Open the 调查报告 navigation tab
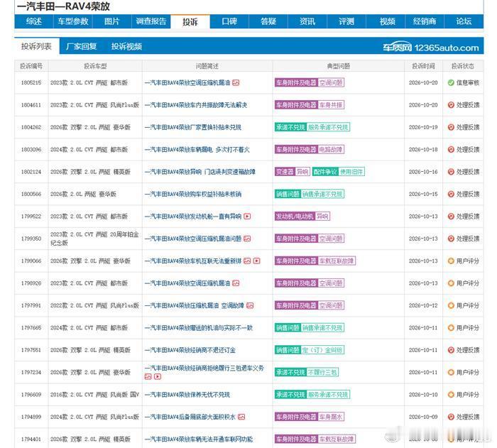This screenshot has width=497, height=448. coord(151,21)
